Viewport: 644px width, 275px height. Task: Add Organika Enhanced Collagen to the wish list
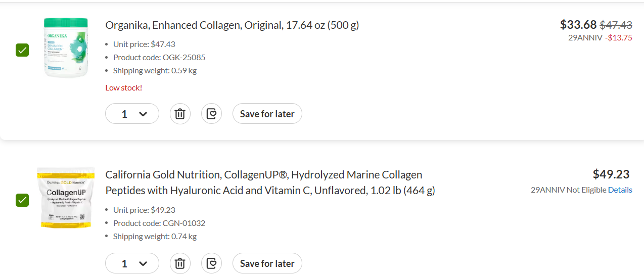click(211, 114)
